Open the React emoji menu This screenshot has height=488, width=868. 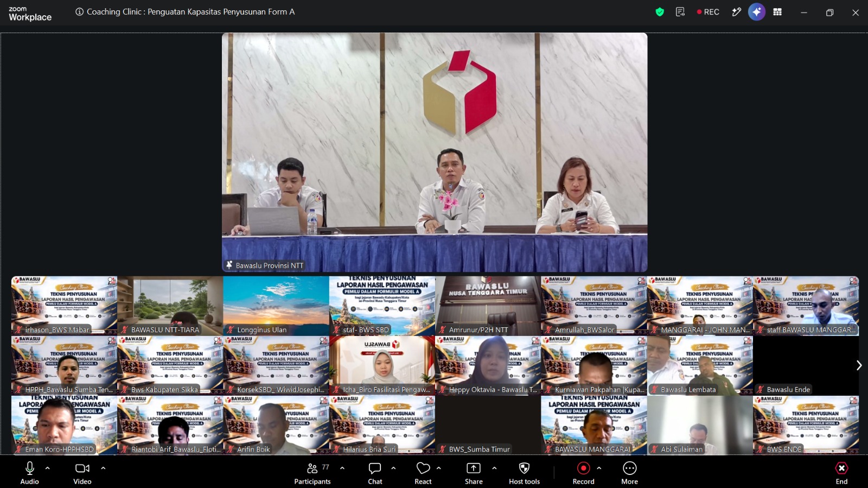423,472
